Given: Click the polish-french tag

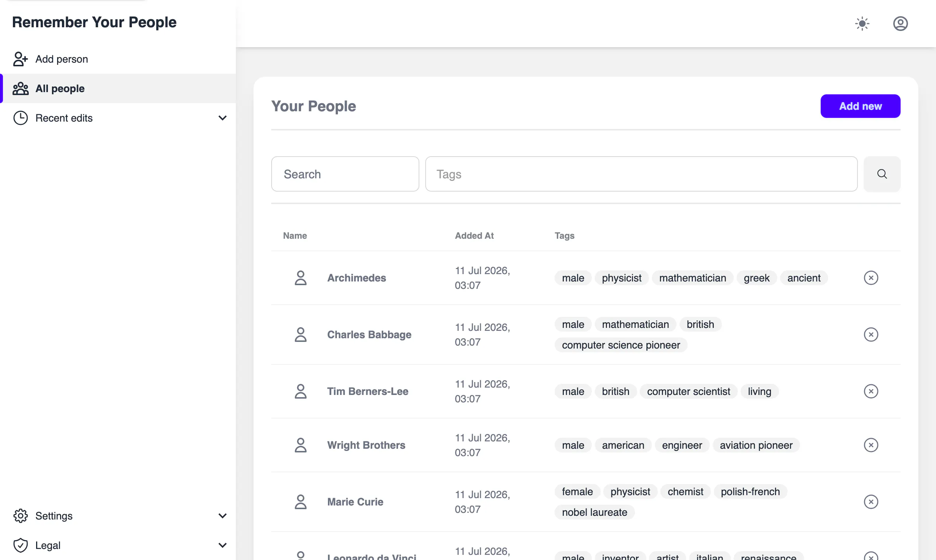Looking at the screenshot, I should [750, 491].
